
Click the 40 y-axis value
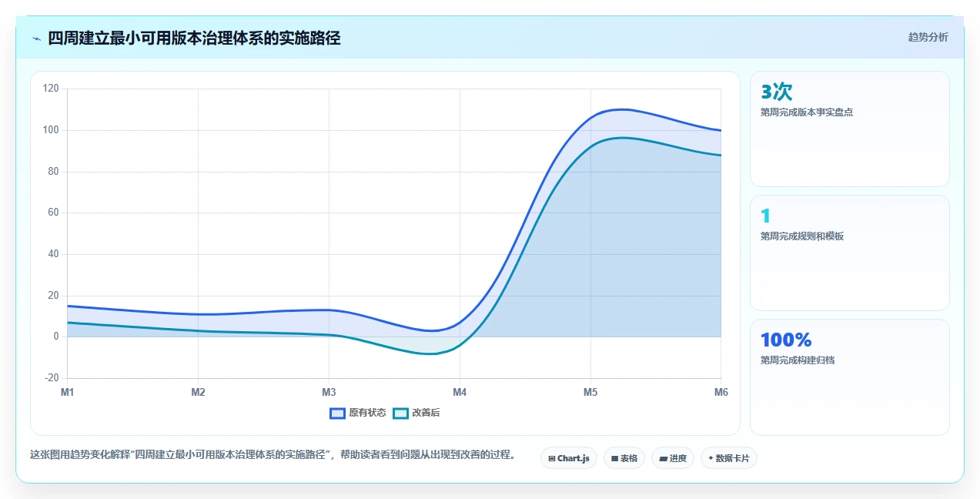tap(53, 254)
